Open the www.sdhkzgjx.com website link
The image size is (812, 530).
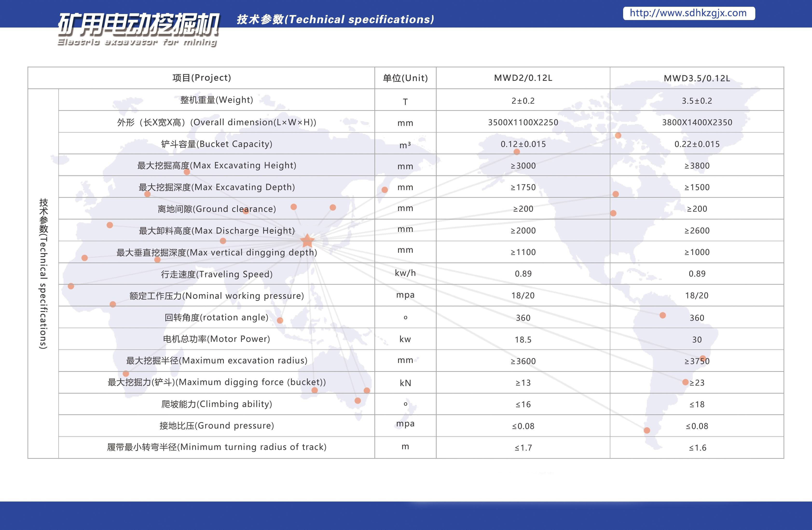[x=688, y=13]
